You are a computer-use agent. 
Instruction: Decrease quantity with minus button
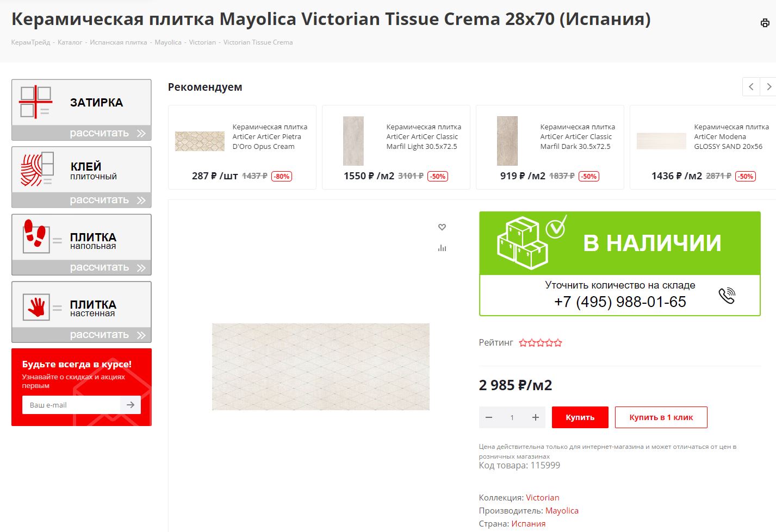pos(489,417)
